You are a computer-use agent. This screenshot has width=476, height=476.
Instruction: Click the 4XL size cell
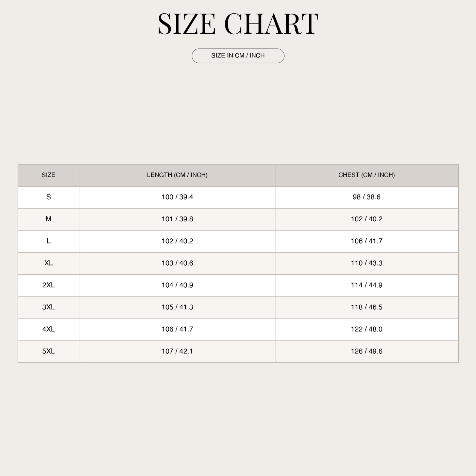[49, 329]
